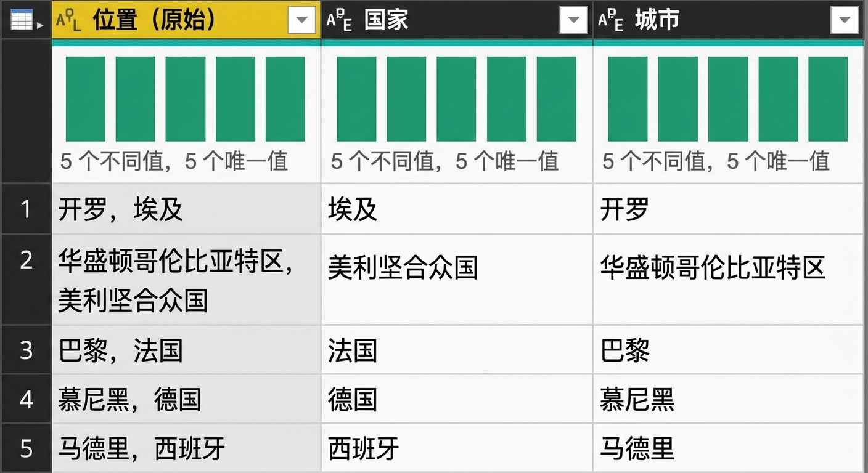
Task: Click the data type icon of 国家 column
Action: click(x=339, y=21)
